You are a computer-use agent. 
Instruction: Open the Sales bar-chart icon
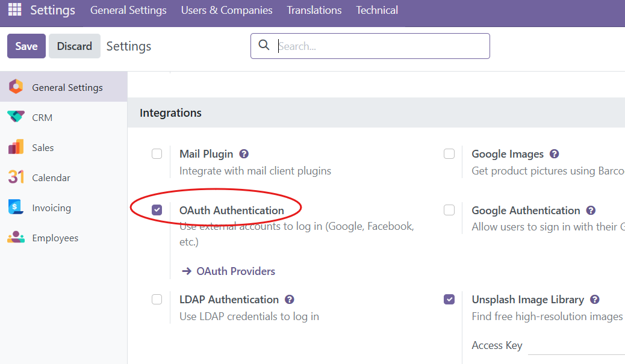click(16, 147)
